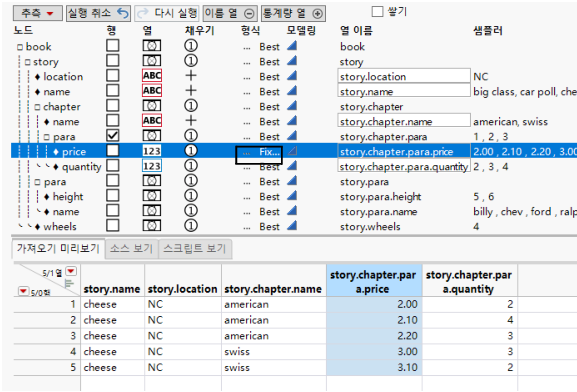Click the excluded column icon for story
This screenshot has height=392, width=577.
(152, 61)
